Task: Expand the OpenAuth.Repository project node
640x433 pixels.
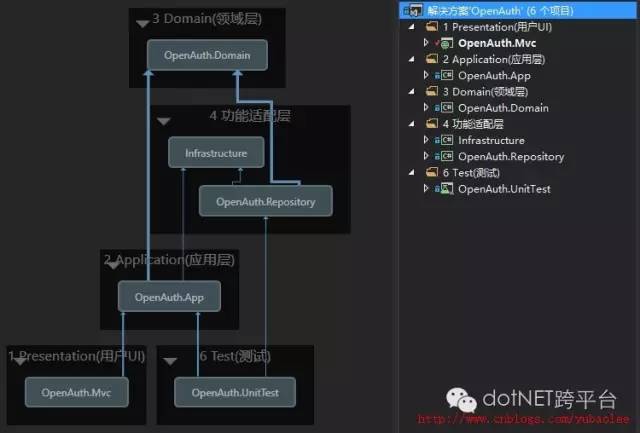Action: [x=426, y=156]
